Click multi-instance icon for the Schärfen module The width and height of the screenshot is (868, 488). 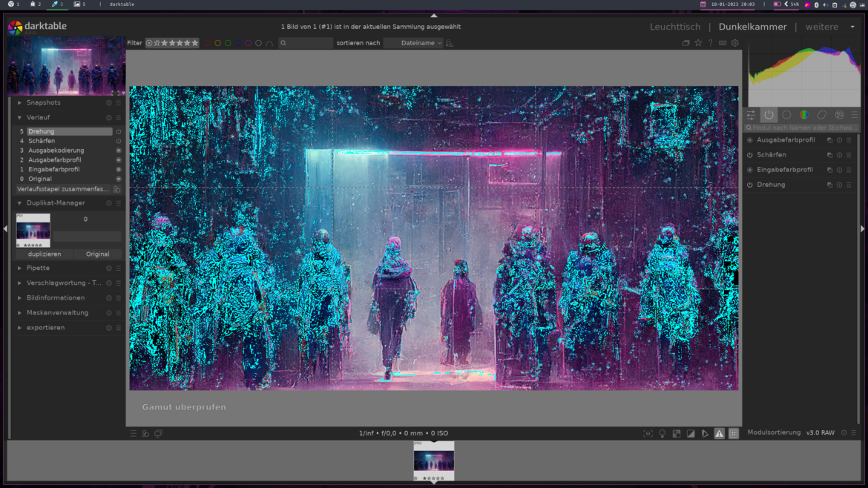829,155
